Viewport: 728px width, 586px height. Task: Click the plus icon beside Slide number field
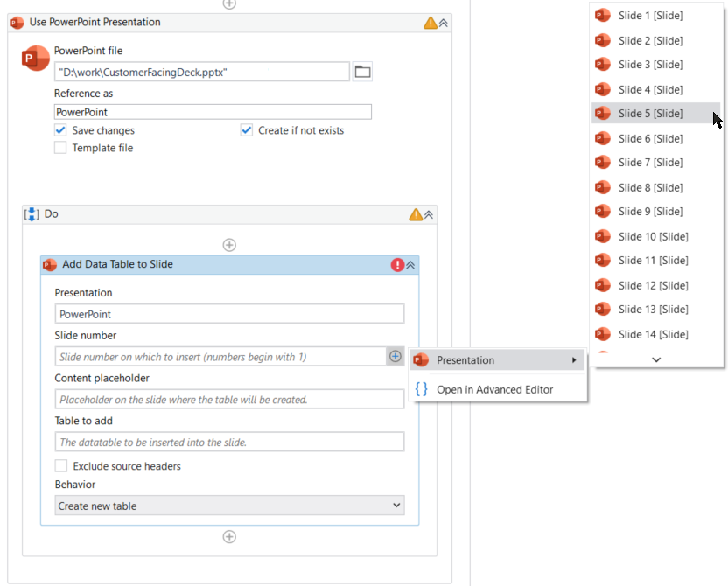pos(395,356)
